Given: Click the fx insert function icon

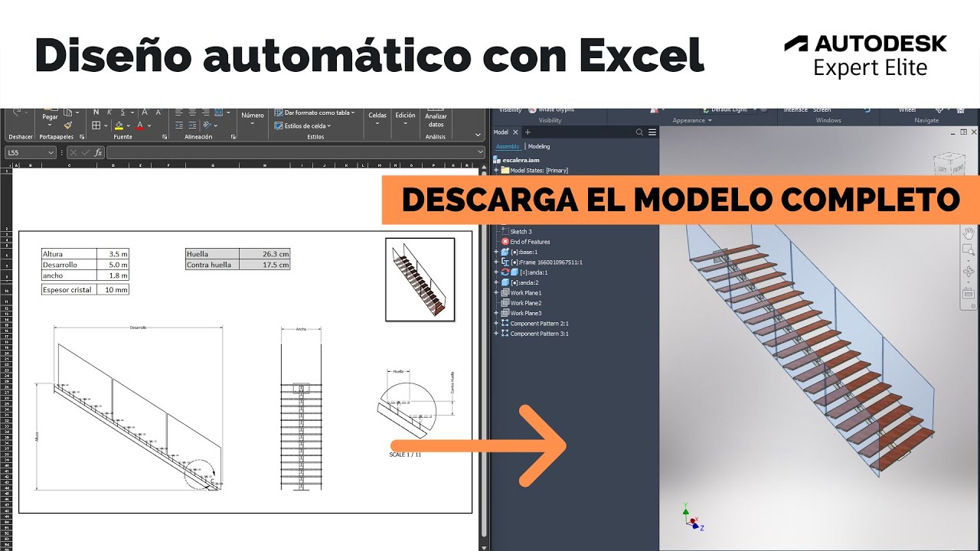Looking at the screenshot, I should point(98,152).
